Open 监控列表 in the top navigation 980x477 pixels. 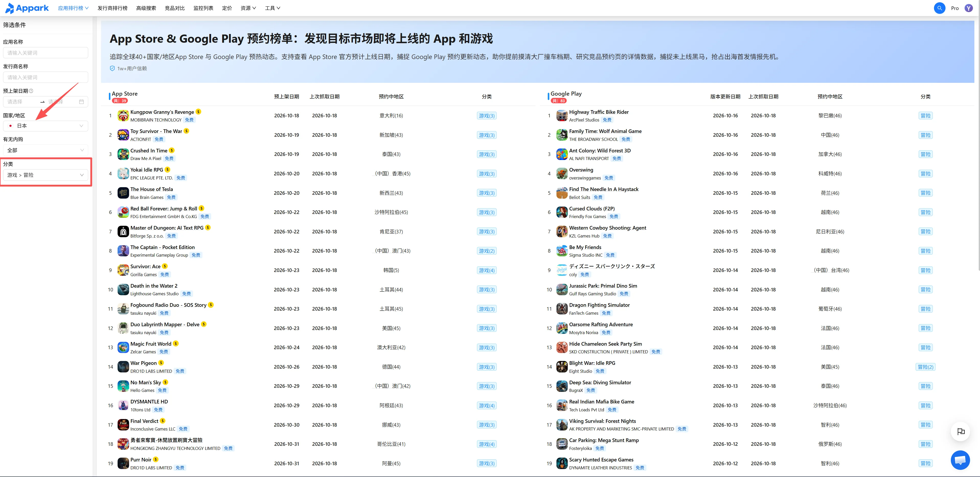pos(203,8)
